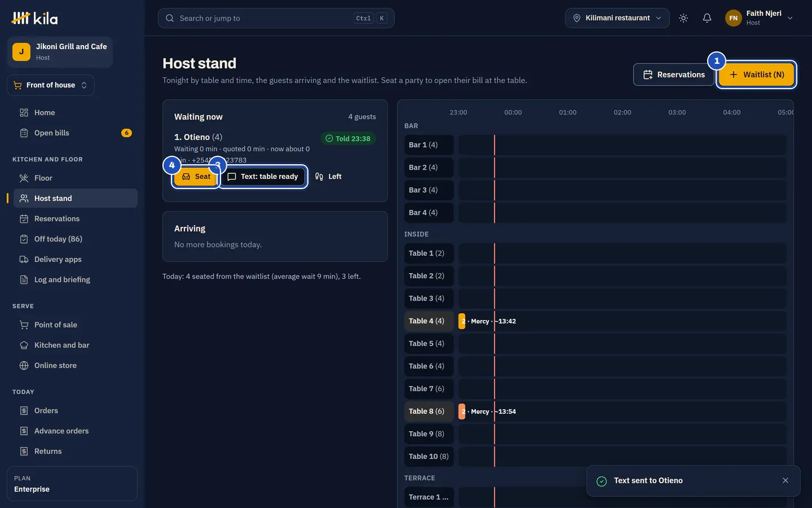Image resolution: width=812 pixels, height=508 pixels.
Task: Click Returns receipt icon
Action: tap(24, 451)
